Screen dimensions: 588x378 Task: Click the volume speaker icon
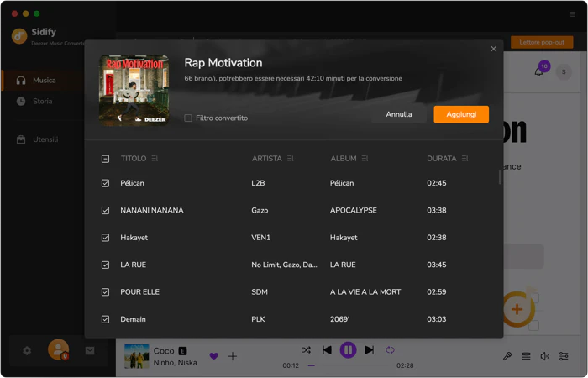click(545, 356)
